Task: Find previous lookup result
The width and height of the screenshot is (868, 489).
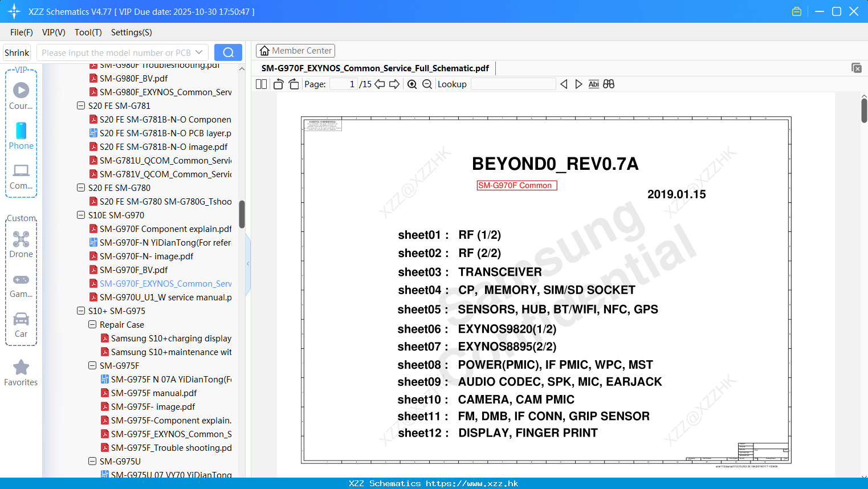Action: click(564, 84)
